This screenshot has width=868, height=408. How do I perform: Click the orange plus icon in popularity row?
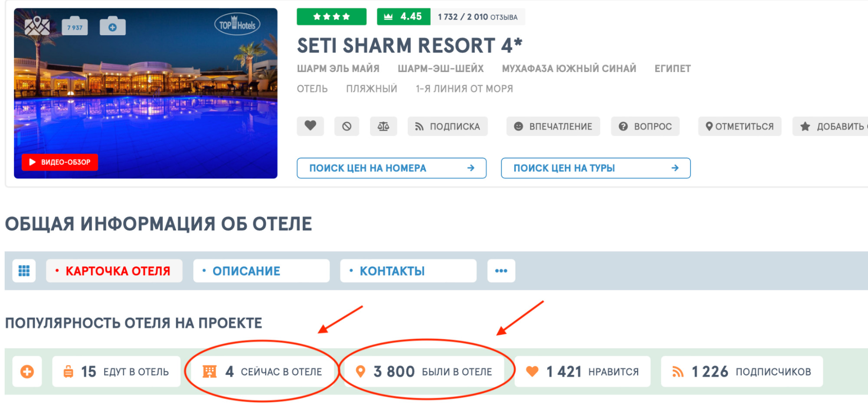point(27,372)
